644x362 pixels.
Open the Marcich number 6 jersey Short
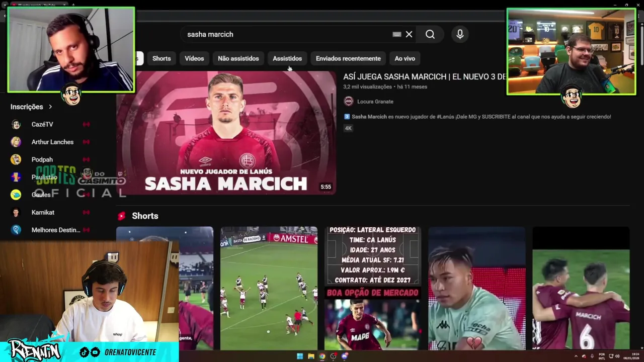point(581,288)
